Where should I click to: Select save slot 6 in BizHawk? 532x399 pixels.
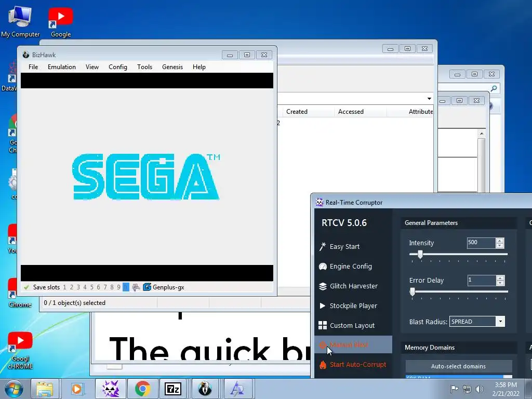click(x=98, y=287)
